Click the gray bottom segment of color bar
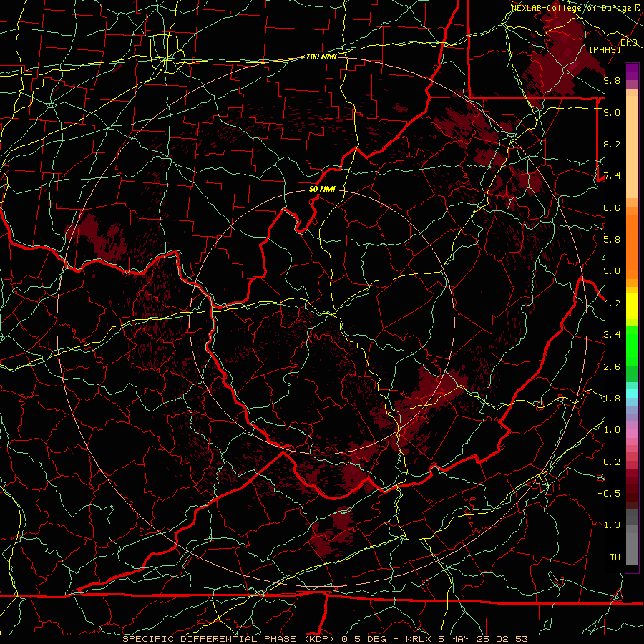 pos(632,546)
